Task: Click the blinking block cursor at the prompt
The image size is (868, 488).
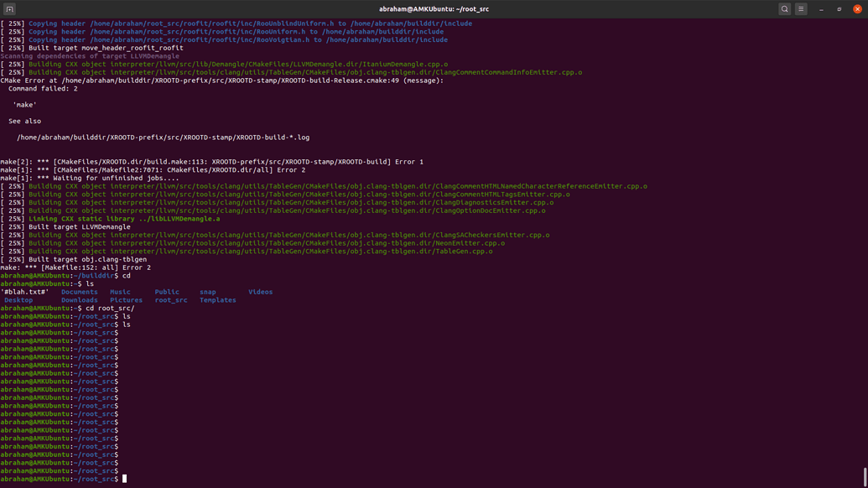Action: click(x=124, y=478)
